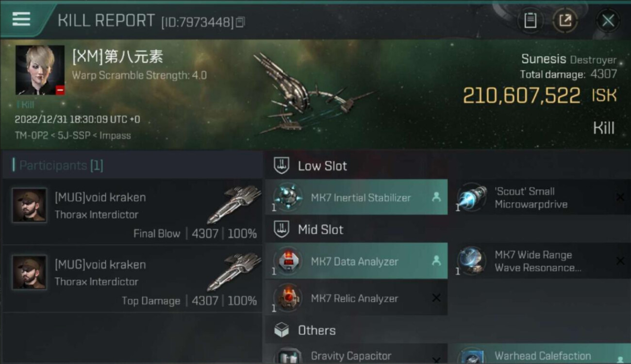
Task: Click the MK7 Wide Range Wave Resonance icon
Action: [472, 261]
